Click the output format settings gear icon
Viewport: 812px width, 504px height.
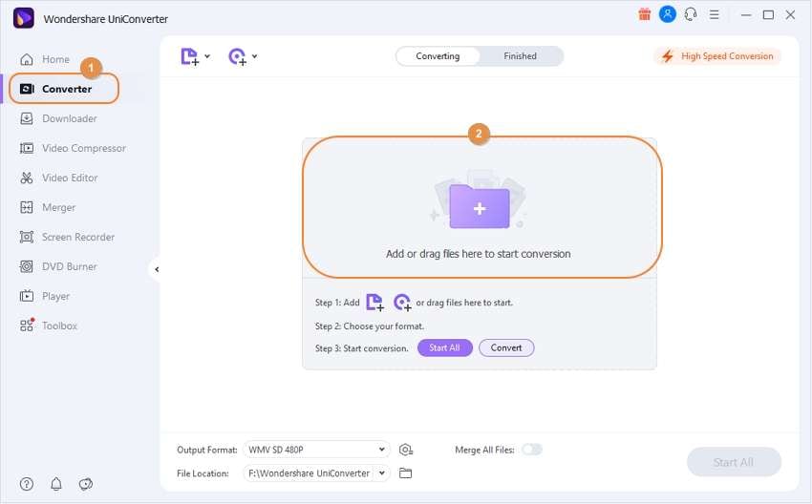(x=406, y=451)
